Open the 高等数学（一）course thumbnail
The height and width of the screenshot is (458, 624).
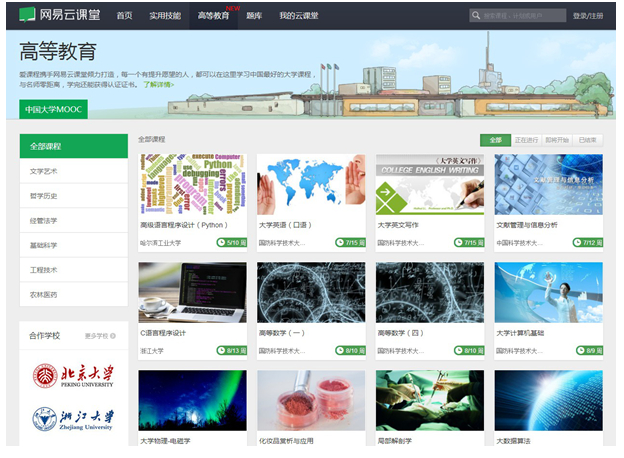click(x=311, y=292)
